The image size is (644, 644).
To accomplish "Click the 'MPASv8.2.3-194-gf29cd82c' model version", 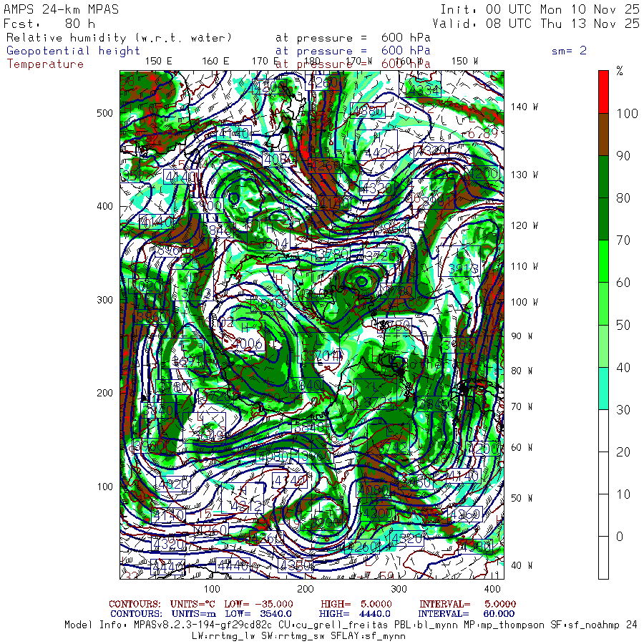I will coord(203,625).
